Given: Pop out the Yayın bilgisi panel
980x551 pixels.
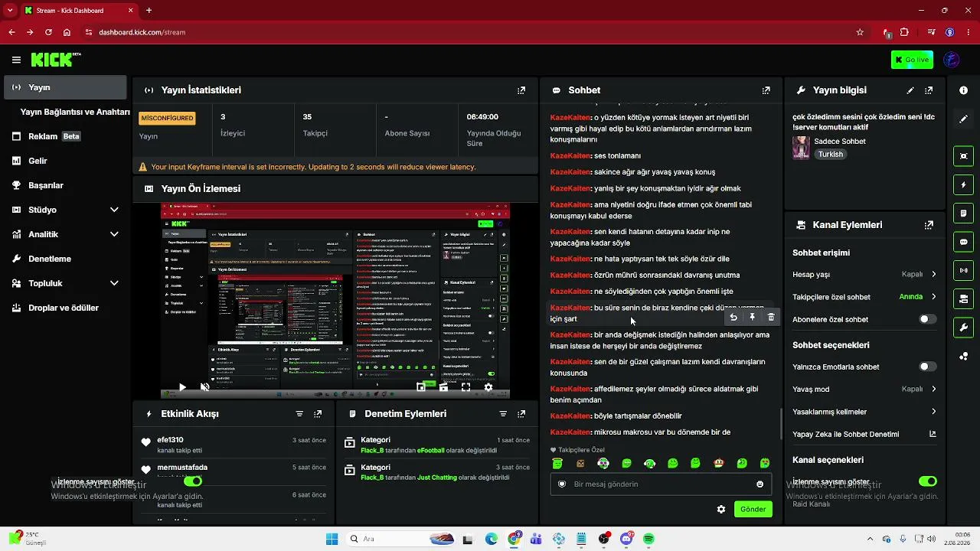Looking at the screenshot, I should pos(929,90).
